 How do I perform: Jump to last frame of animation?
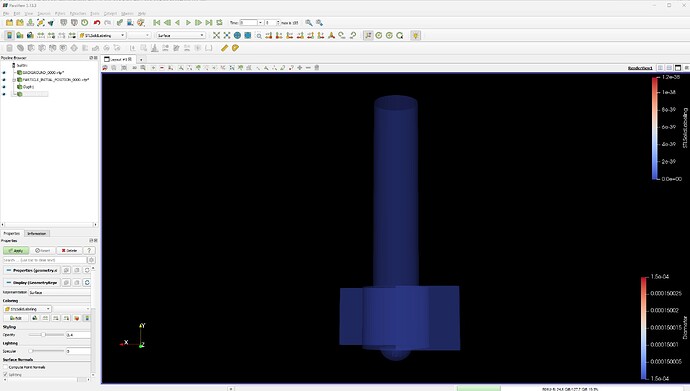click(x=209, y=23)
